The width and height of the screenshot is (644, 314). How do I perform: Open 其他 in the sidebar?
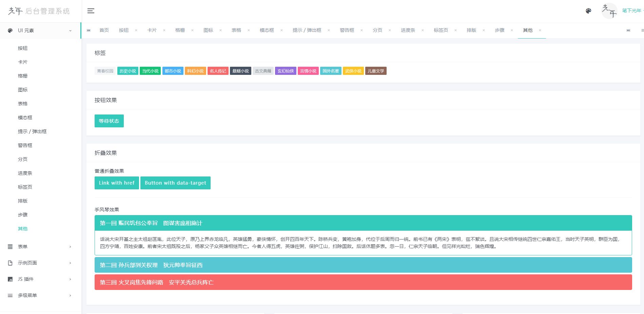click(x=23, y=229)
